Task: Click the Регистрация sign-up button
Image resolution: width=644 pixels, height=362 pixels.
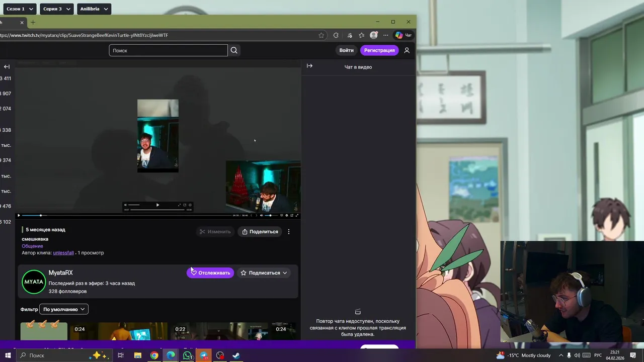Action: point(379,50)
